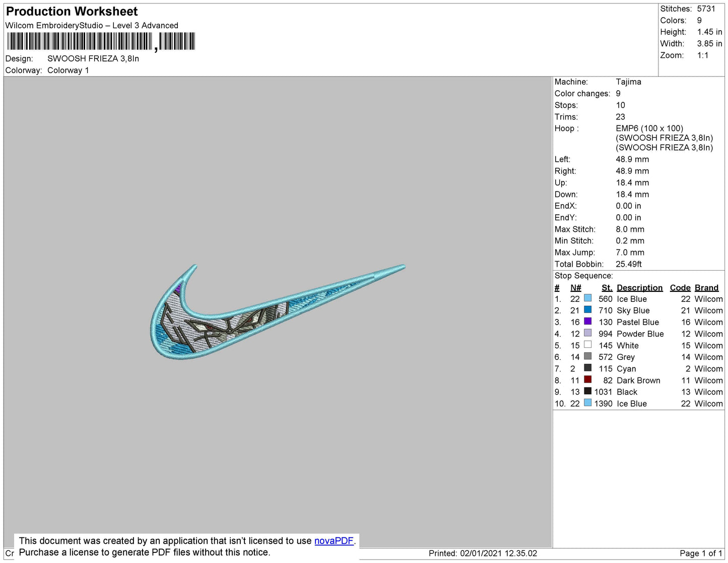Click the Ice Blue swatch in stop 10
Screen dimensions: 728x563
point(587,403)
